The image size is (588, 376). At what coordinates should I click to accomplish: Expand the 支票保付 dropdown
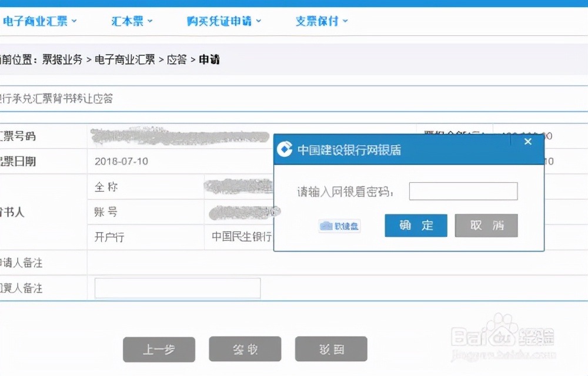tap(318, 19)
